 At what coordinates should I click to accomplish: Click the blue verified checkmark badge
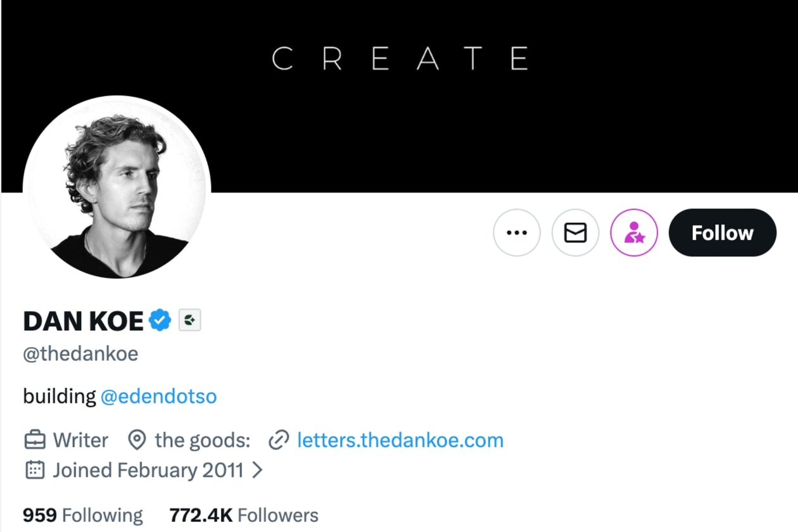click(x=160, y=321)
